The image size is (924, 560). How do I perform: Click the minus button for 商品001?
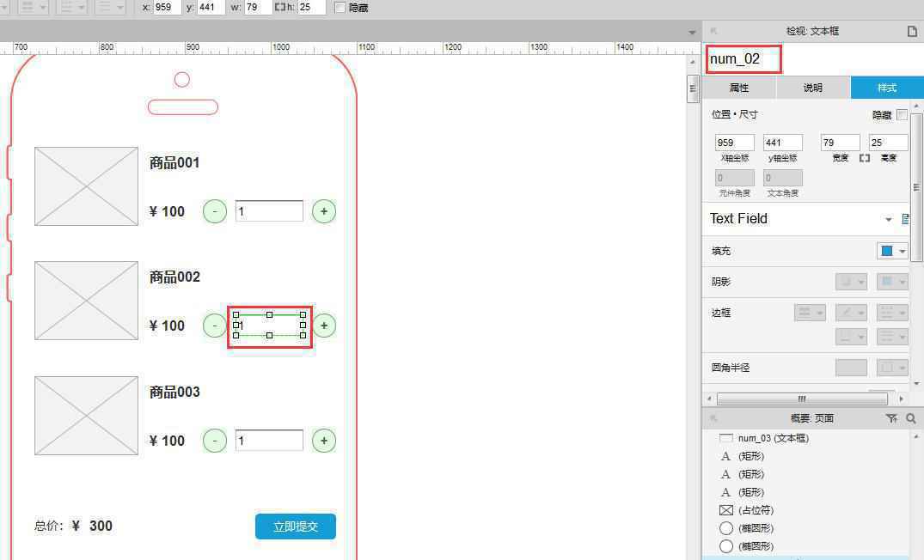point(215,211)
